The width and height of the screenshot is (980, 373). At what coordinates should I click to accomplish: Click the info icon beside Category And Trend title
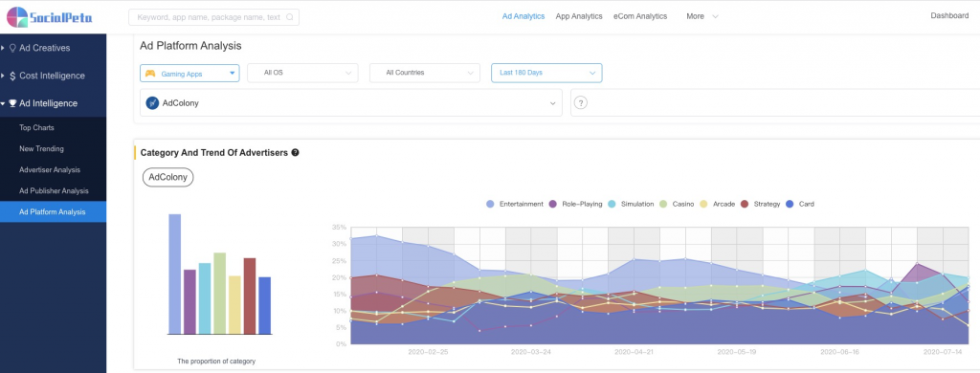295,152
